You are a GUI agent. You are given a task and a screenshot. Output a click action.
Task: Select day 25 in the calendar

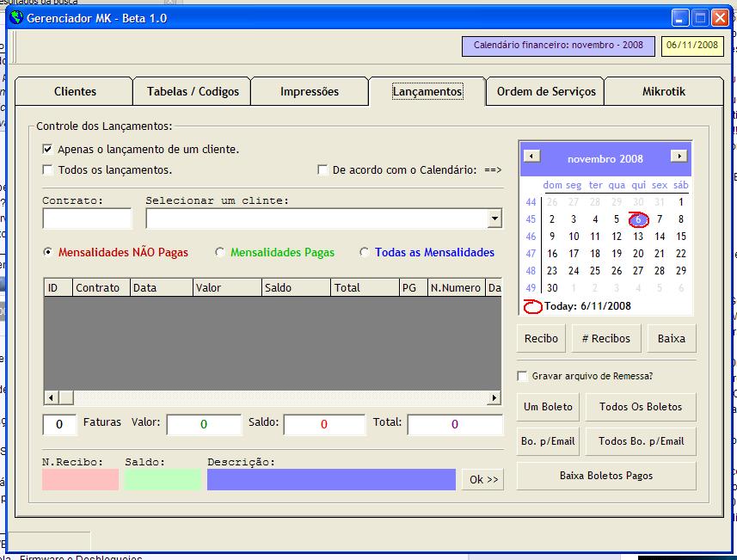point(595,271)
